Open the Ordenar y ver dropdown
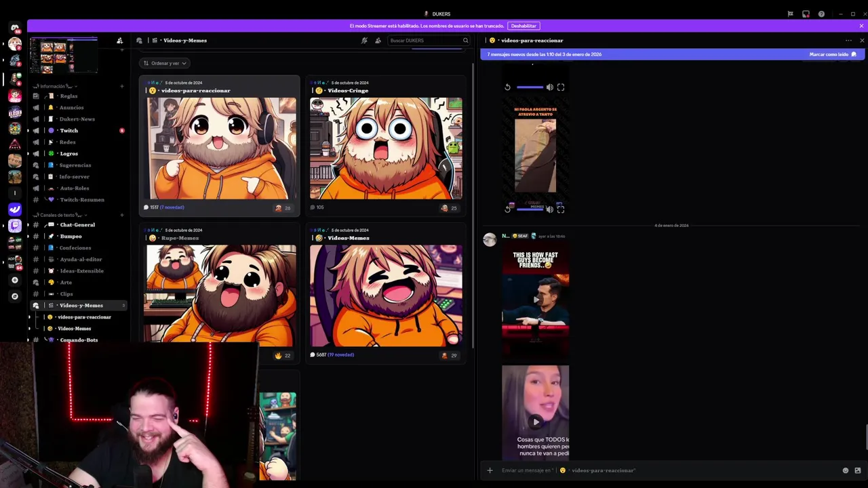This screenshot has height=488, width=868. pos(165,63)
